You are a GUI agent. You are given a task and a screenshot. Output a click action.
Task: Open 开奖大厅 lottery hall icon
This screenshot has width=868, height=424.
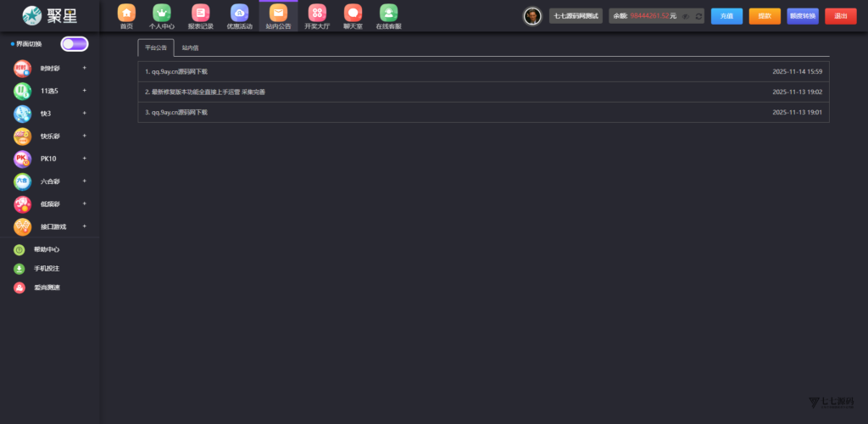(x=317, y=13)
